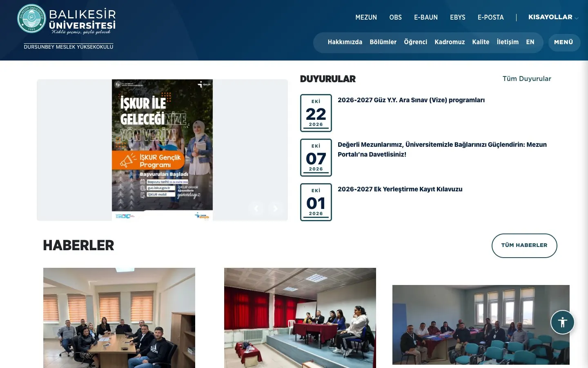Open the Mezun Portalı invitation announcement
Screen dimensions: 588x368
coord(442,150)
